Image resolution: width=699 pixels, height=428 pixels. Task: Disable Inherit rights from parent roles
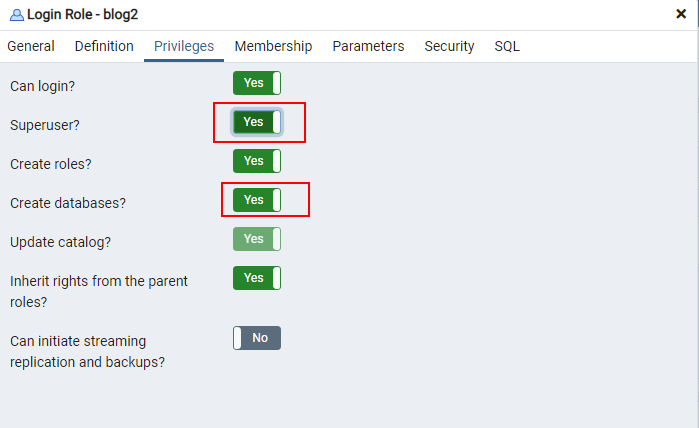(x=257, y=278)
